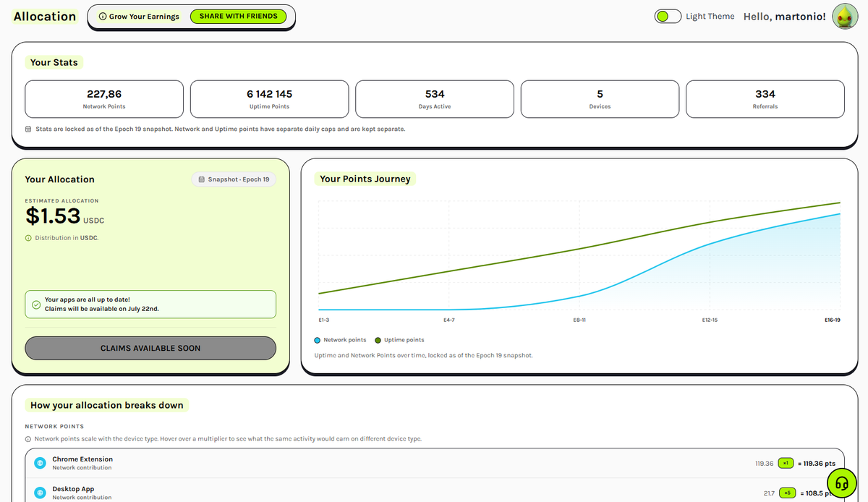Click the Referrals stat card
This screenshot has width=868, height=502.
tap(765, 99)
